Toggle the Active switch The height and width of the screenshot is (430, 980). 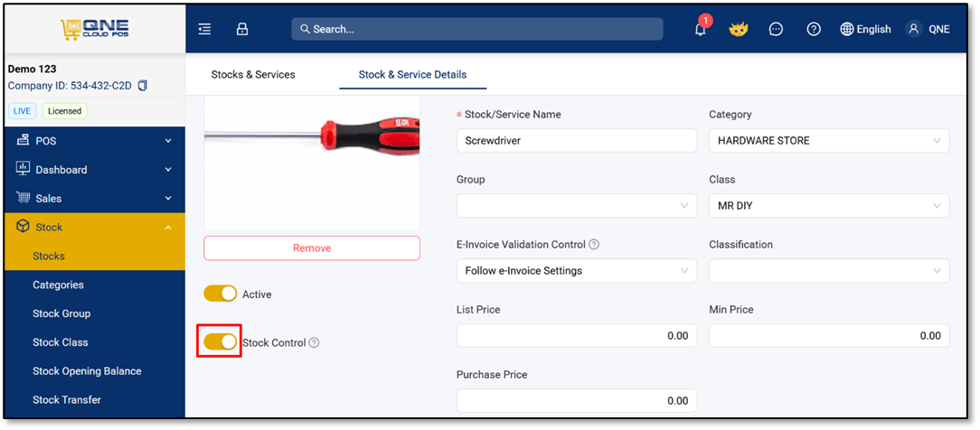point(220,294)
